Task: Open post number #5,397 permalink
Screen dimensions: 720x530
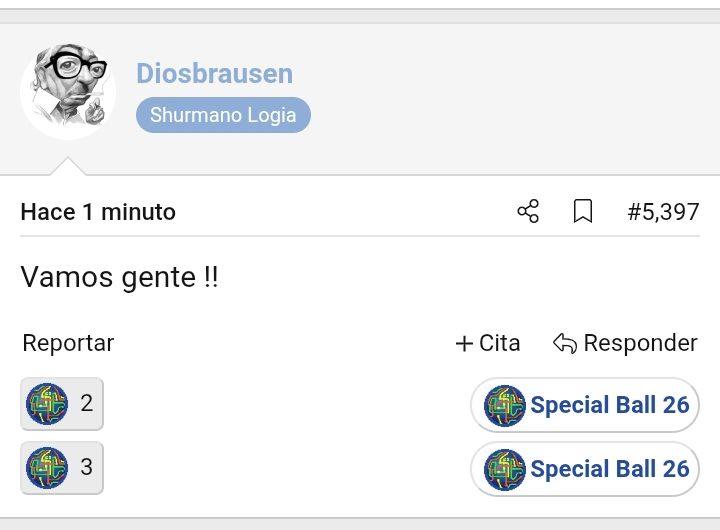Action: (x=663, y=212)
